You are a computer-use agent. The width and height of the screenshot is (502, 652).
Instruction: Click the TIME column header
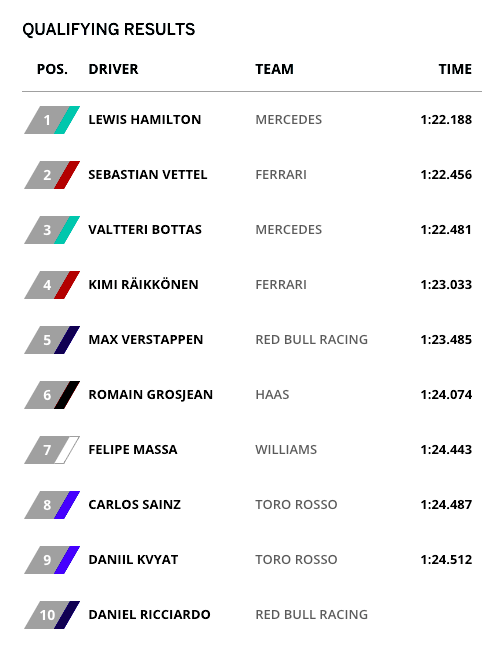[455, 69]
